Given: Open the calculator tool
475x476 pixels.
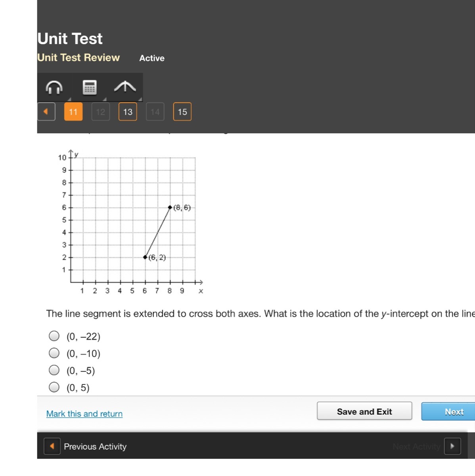Looking at the screenshot, I should pyautogui.click(x=90, y=87).
